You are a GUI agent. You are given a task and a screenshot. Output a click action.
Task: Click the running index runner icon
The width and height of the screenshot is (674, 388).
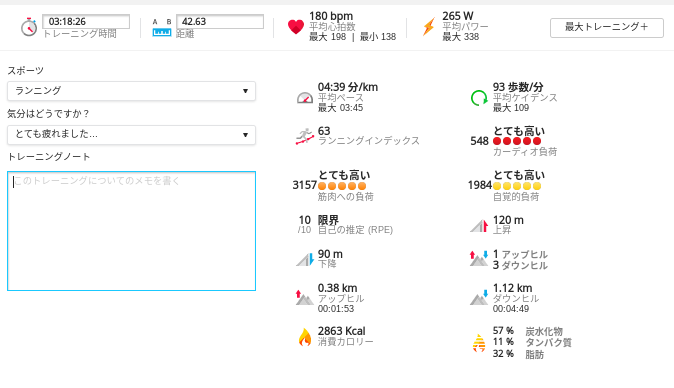[x=305, y=136]
